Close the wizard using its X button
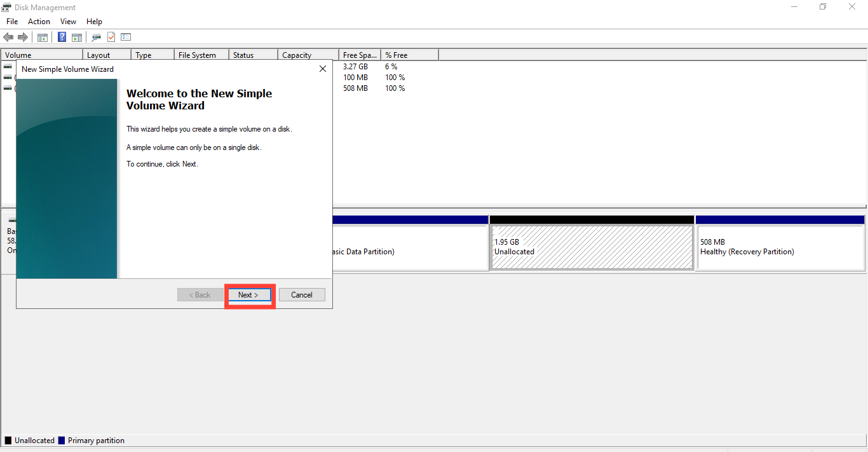The height and width of the screenshot is (452, 868). point(322,68)
